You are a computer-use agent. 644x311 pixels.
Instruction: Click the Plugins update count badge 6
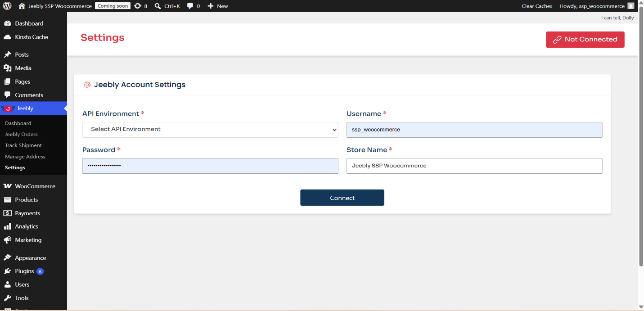tap(40, 271)
